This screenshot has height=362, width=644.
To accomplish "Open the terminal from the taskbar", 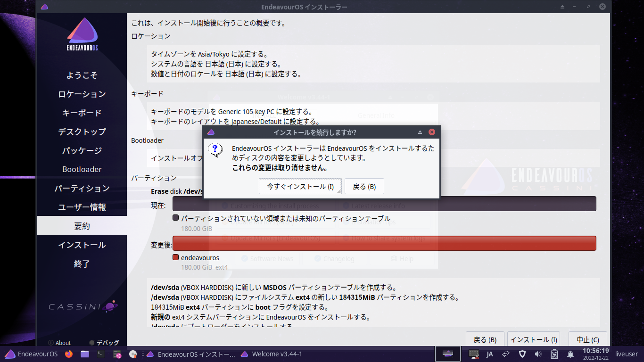I will (x=101, y=354).
